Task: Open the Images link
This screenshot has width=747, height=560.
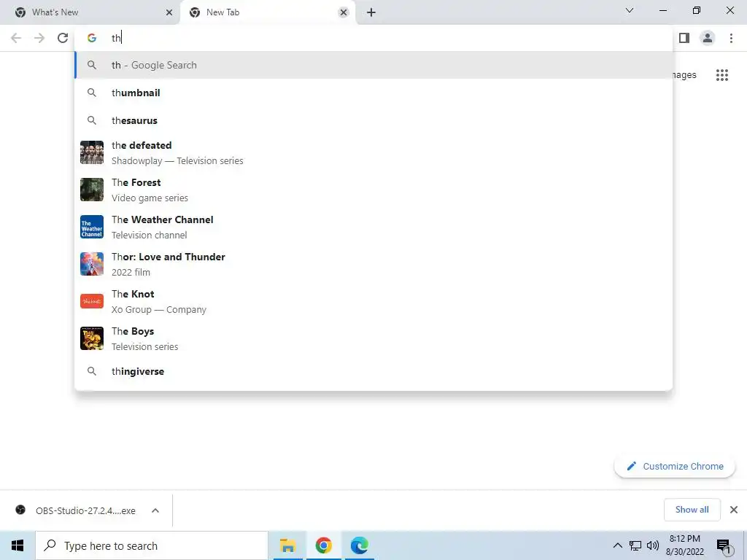Action: [684, 75]
